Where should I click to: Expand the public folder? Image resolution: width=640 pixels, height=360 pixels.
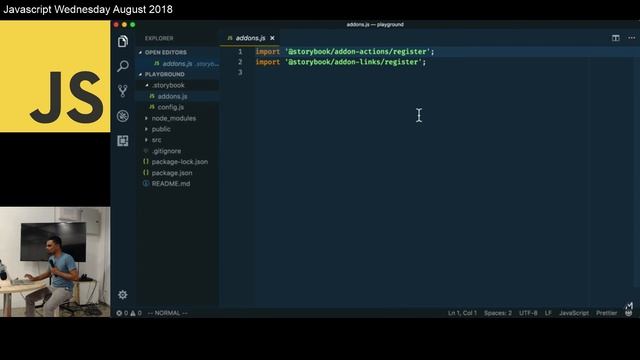161,129
